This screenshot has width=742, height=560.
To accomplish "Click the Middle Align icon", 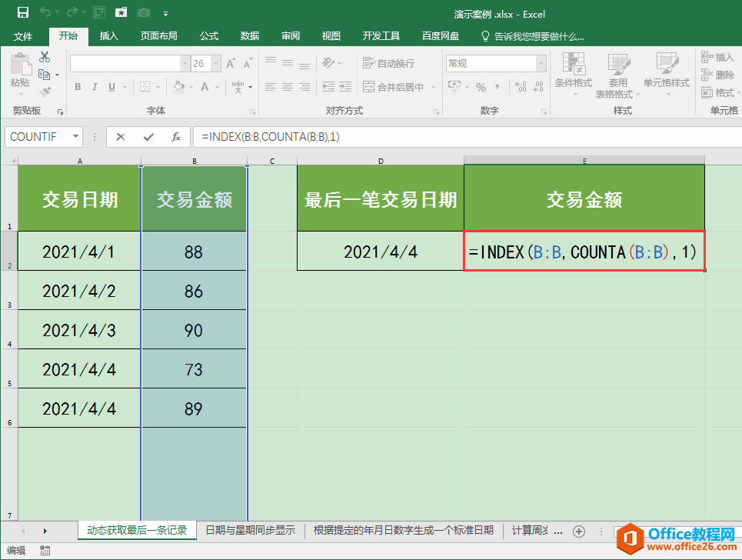I will 288,63.
